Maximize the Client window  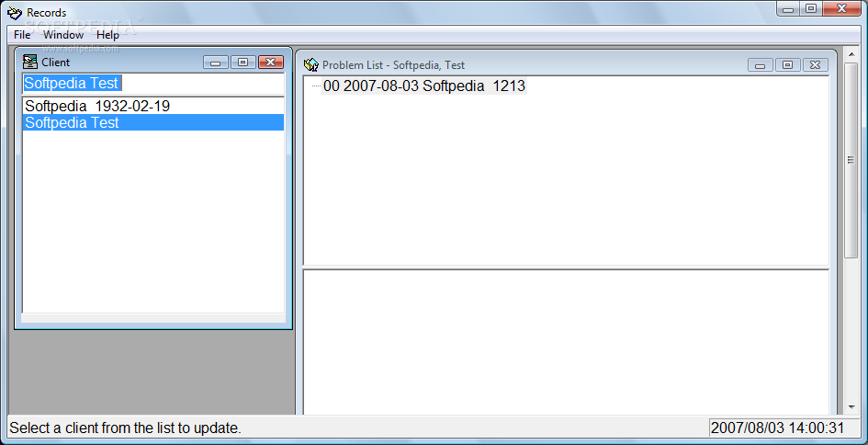click(242, 63)
